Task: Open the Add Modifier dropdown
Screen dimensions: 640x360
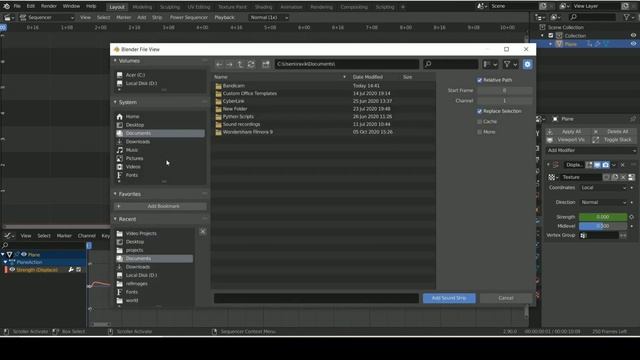Action: click(x=591, y=150)
